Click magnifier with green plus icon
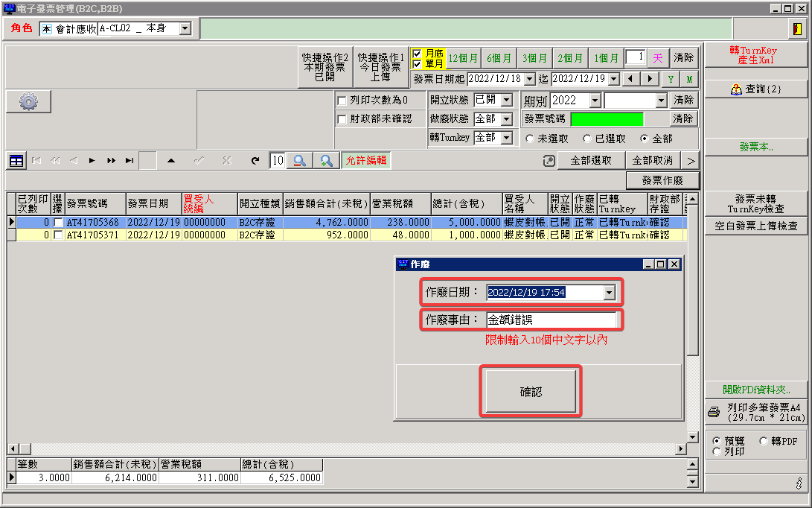 coord(326,160)
